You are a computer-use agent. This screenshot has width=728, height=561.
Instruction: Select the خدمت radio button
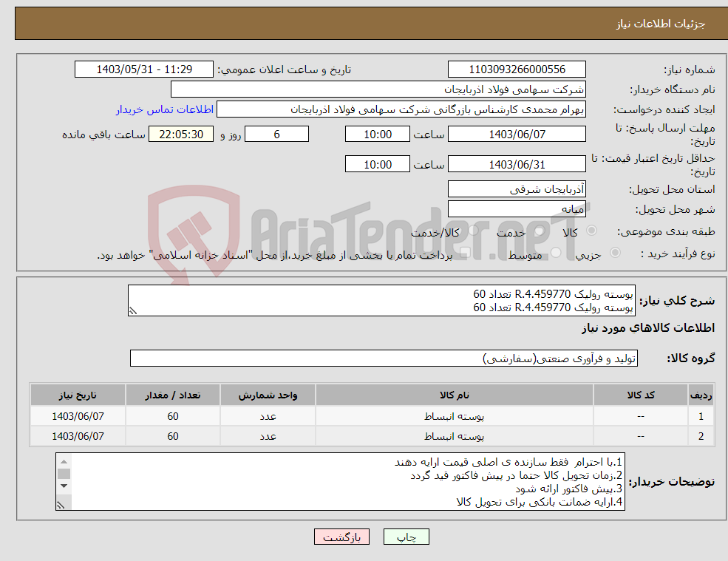[539, 231]
